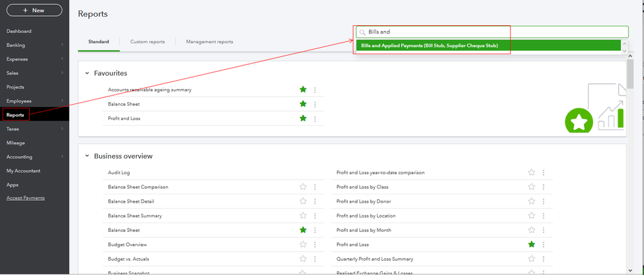Open Balance Sheet in Favourites
This screenshot has width=644, height=275.
(x=124, y=104)
